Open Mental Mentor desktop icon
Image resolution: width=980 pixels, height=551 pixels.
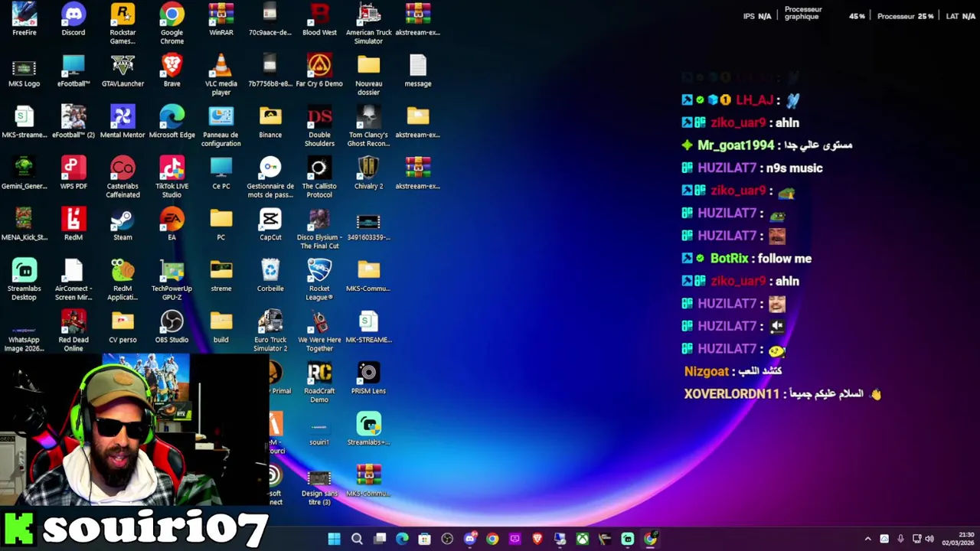(122, 122)
